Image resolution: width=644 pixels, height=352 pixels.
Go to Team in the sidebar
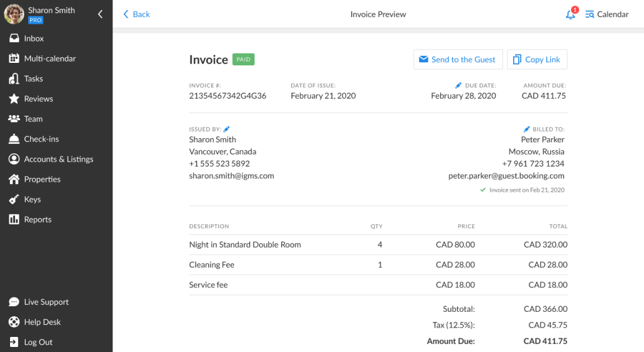[x=33, y=119]
